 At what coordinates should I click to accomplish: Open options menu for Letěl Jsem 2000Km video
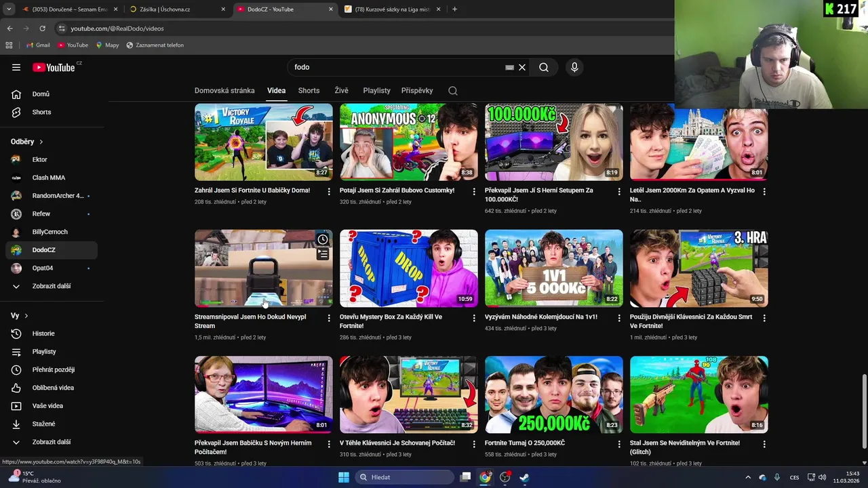764,192
